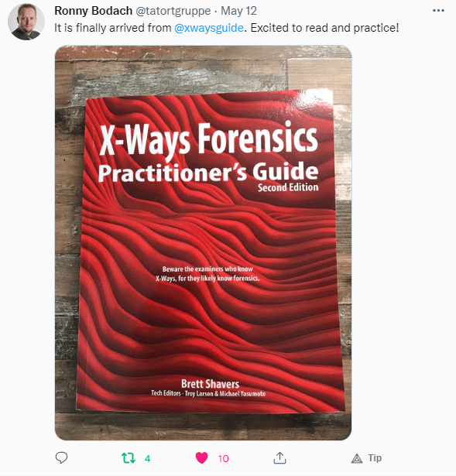
Task: Open the May 12 timestamp link
Action: pyautogui.click(x=238, y=11)
